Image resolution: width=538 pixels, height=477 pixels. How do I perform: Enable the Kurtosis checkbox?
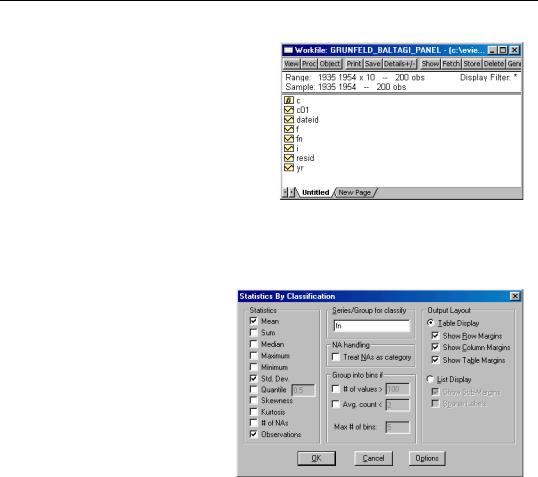tap(253, 412)
